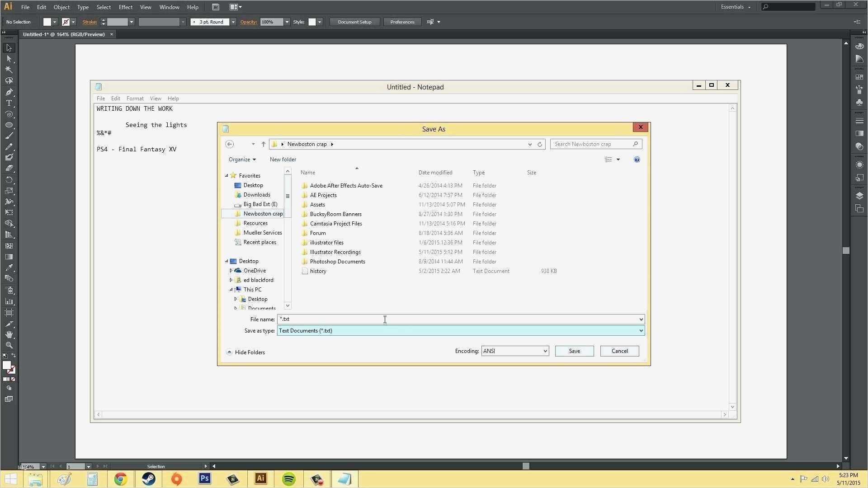Select the Pen tool in Illustrator toolbar
Image resolution: width=868 pixels, height=488 pixels.
click(x=9, y=92)
